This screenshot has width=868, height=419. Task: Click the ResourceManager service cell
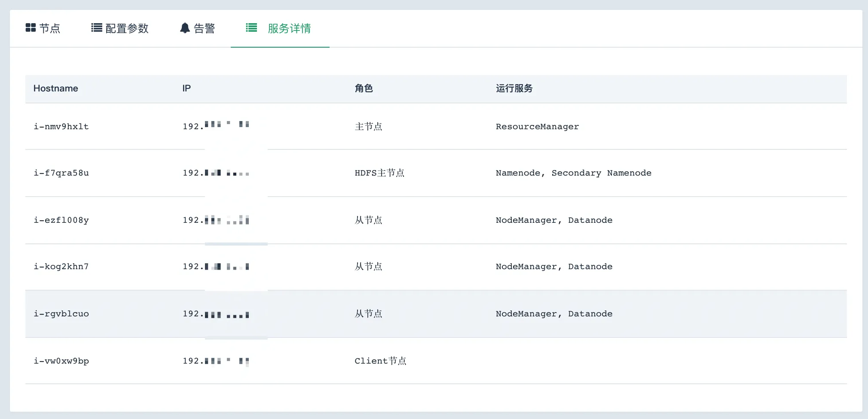click(537, 127)
